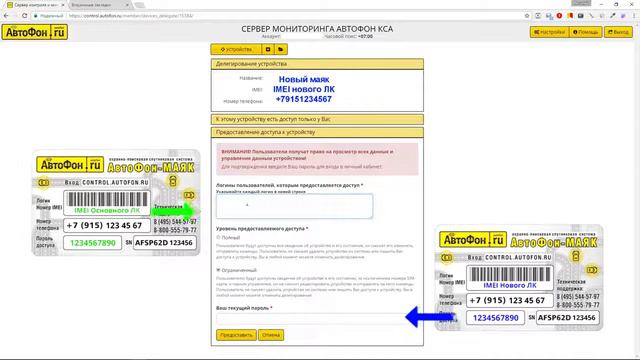Select the Ограниченный limited access radio button

pyautogui.click(x=218, y=270)
